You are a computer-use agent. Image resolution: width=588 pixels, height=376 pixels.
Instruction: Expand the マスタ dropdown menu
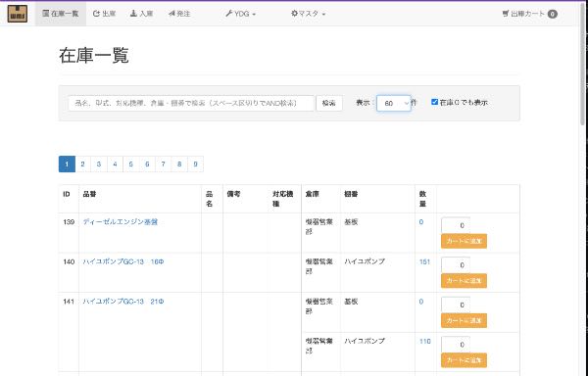[308, 14]
